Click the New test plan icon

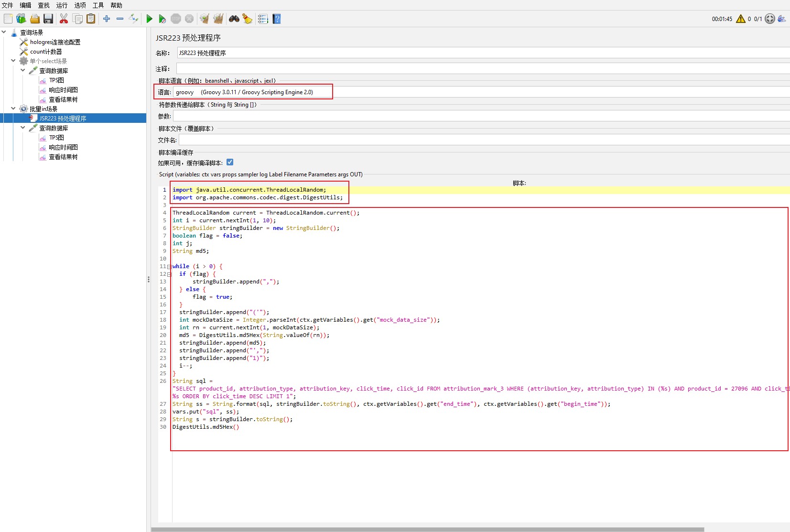[8, 19]
